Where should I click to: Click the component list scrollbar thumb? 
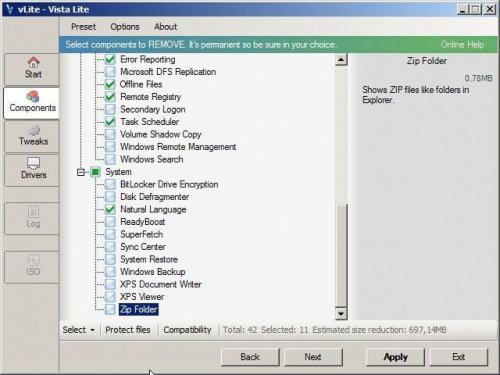click(x=341, y=255)
